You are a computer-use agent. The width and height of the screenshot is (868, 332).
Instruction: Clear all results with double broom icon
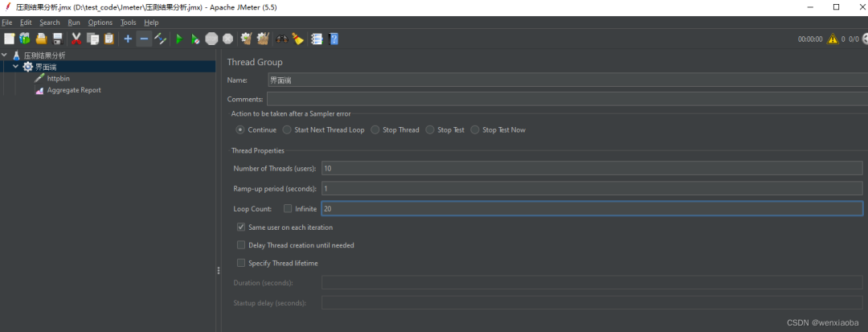coord(263,39)
